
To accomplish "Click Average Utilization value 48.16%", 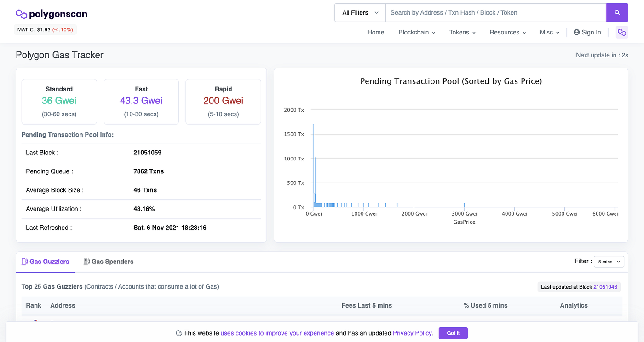I will pyautogui.click(x=144, y=209).
